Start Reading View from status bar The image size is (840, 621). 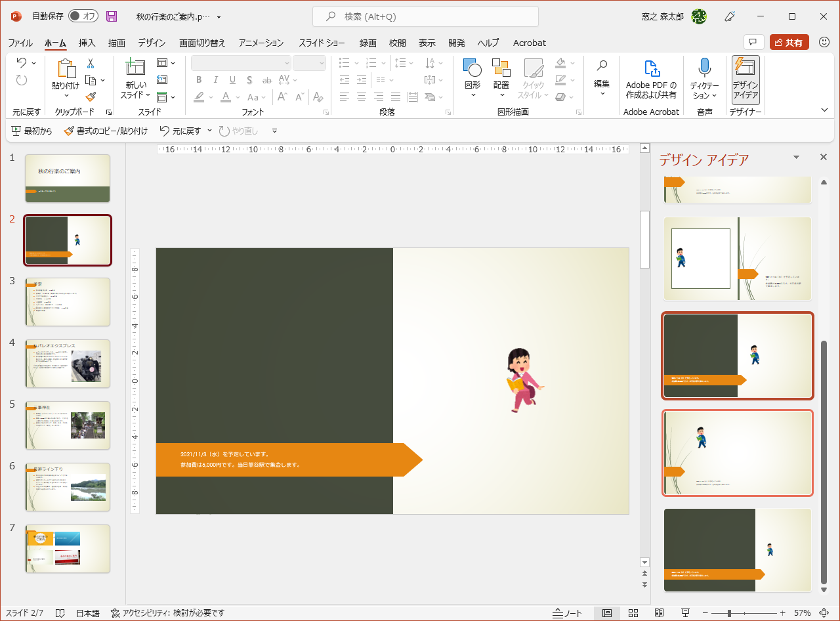click(660, 613)
